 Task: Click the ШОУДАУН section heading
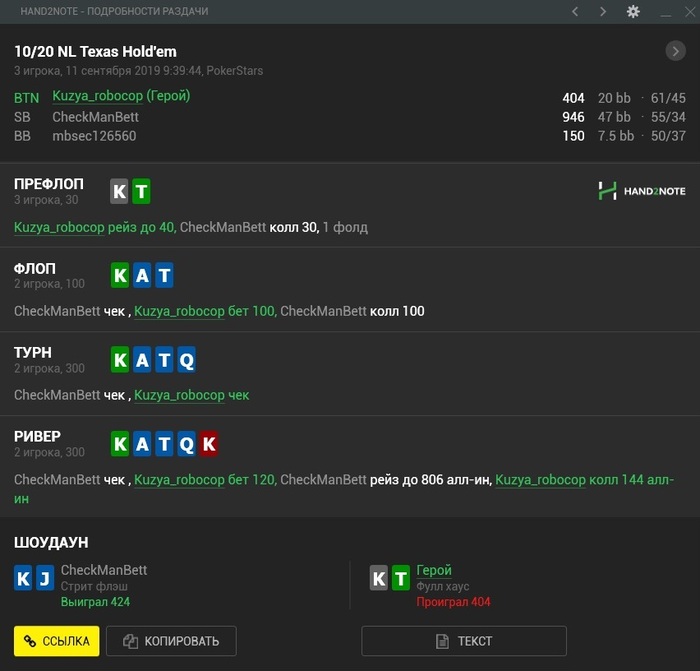point(51,542)
